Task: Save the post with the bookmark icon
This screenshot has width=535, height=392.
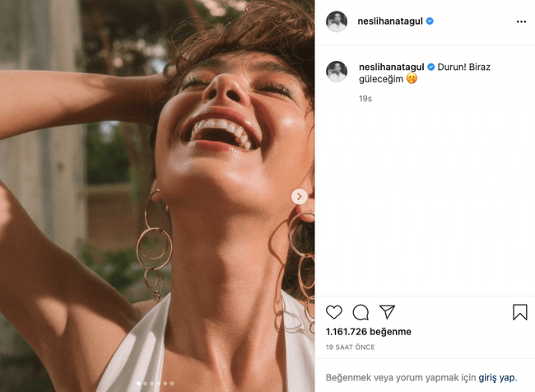Action: (519, 312)
